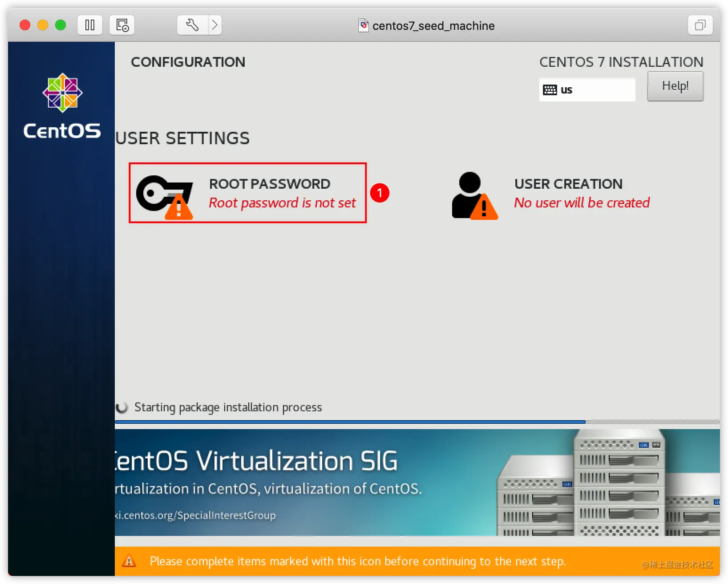Click 'No user will be created' text
Screen dimensions: 728x584
coord(582,203)
